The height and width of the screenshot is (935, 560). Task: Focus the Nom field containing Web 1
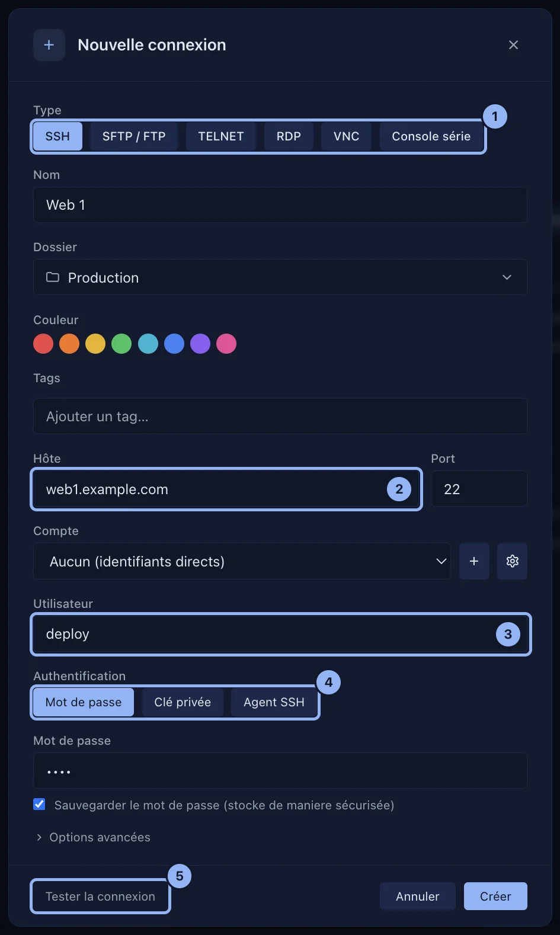tap(280, 205)
